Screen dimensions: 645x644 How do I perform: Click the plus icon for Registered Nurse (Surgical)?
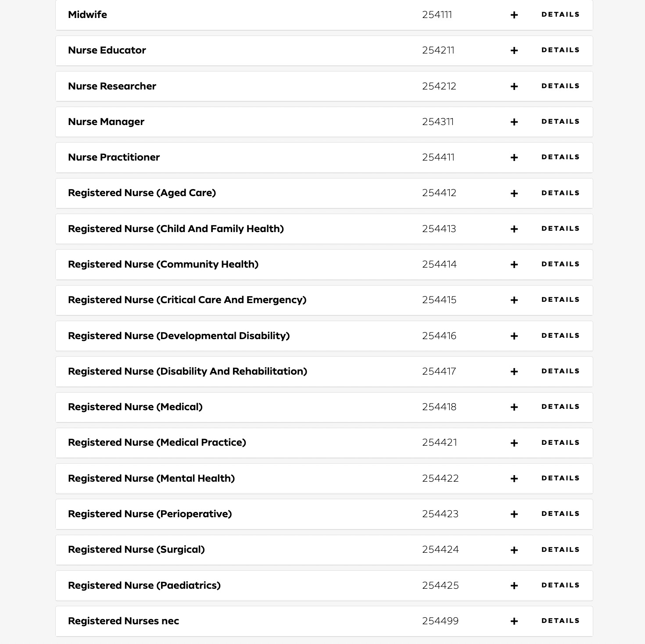514,550
